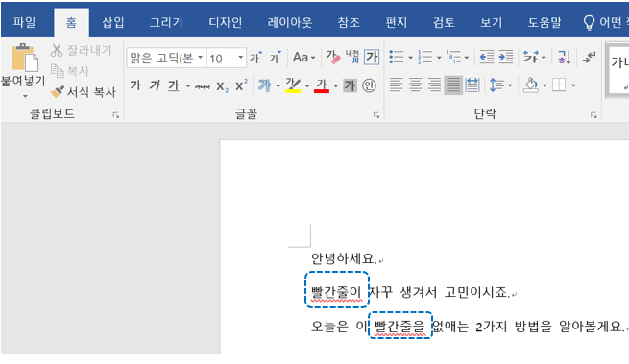Open highlight color dropdown arrow

coord(307,85)
